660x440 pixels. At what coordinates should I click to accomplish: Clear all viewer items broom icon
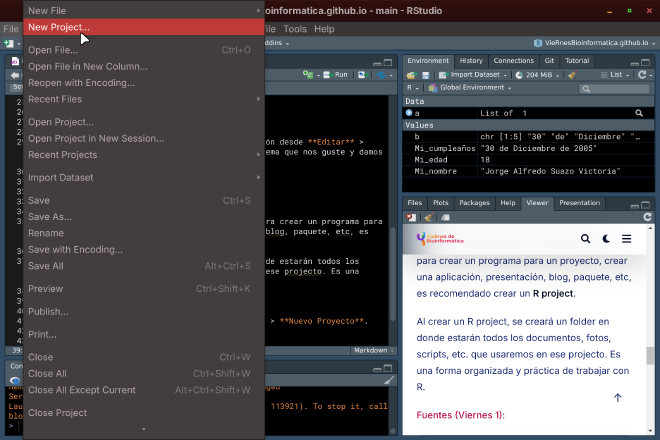point(428,217)
